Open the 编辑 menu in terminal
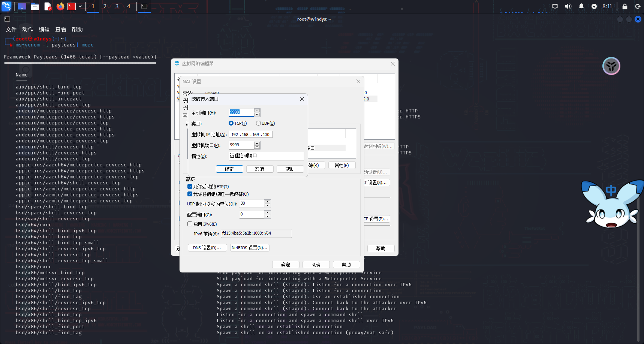The width and height of the screenshot is (644, 344). 44,30
